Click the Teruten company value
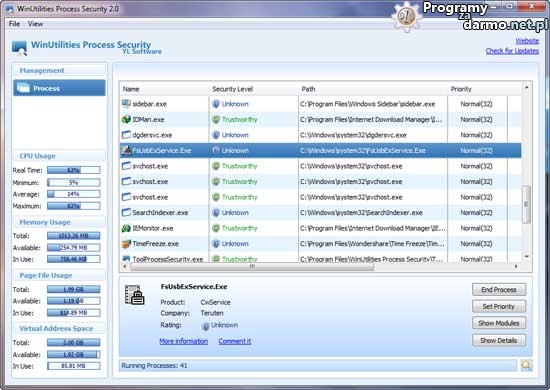This screenshot has width=550, height=390. [212, 313]
